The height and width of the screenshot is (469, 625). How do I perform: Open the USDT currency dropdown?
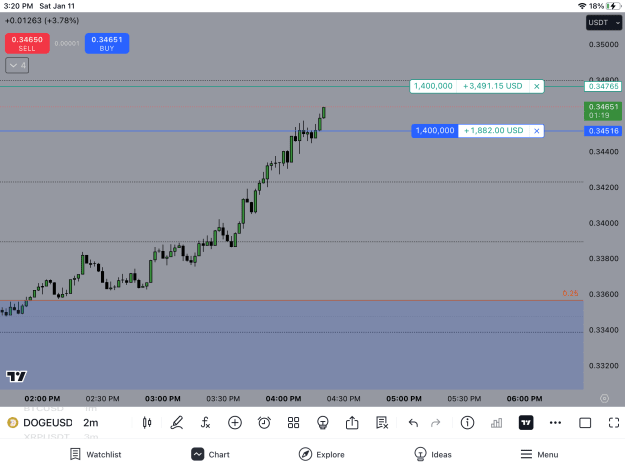[x=604, y=23]
